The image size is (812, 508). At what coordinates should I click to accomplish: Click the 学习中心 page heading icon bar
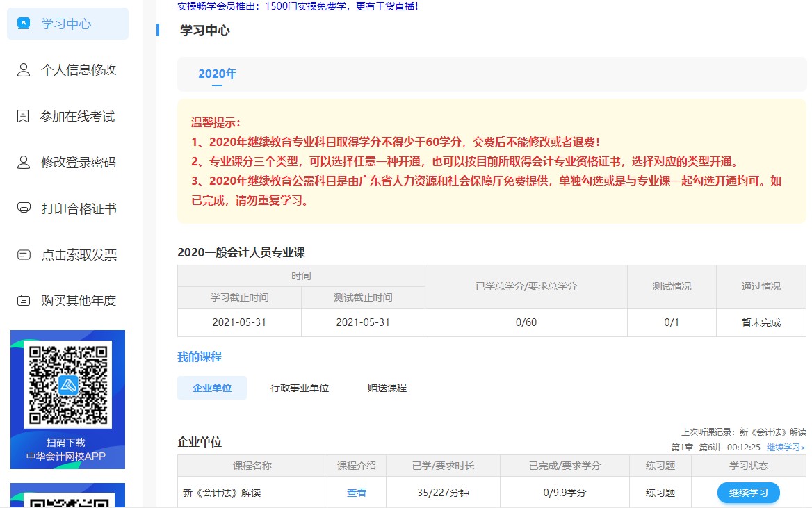(156, 31)
